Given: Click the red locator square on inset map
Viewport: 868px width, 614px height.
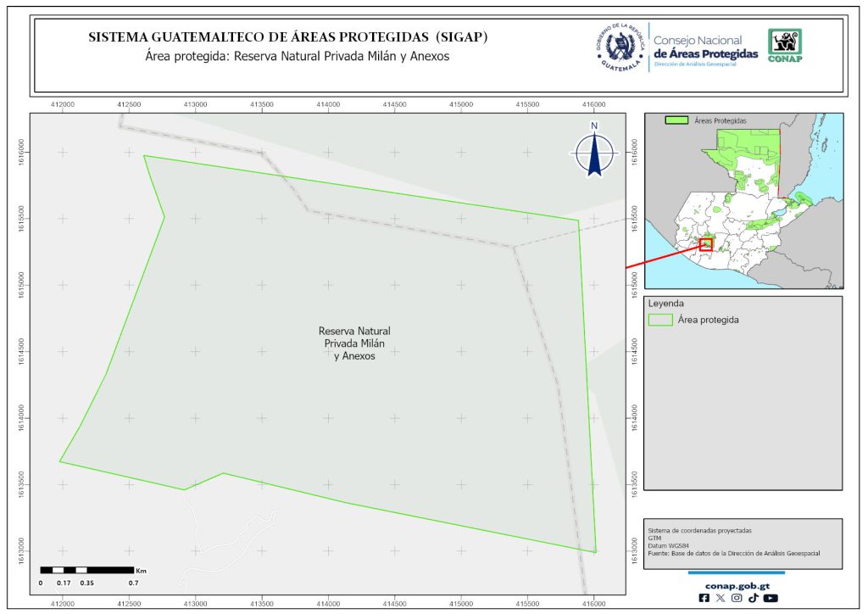Looking at the screenshot, I should point(707,244).
